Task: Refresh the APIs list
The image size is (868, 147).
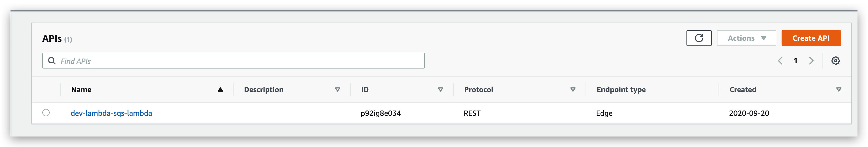Action: (699, 38)
